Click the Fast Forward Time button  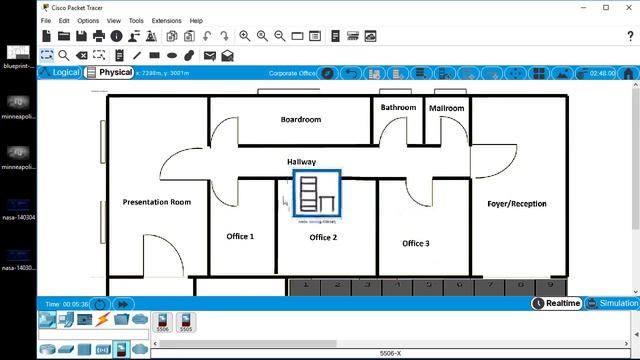pos(123,304)
